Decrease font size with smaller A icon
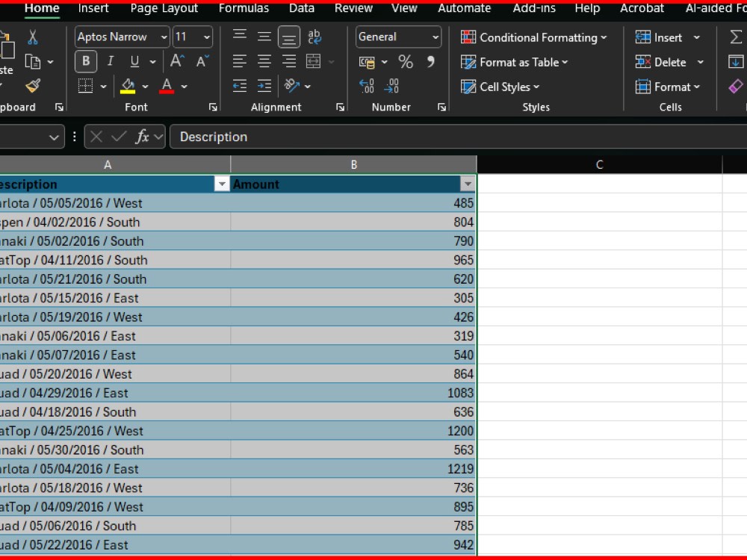 202,61
